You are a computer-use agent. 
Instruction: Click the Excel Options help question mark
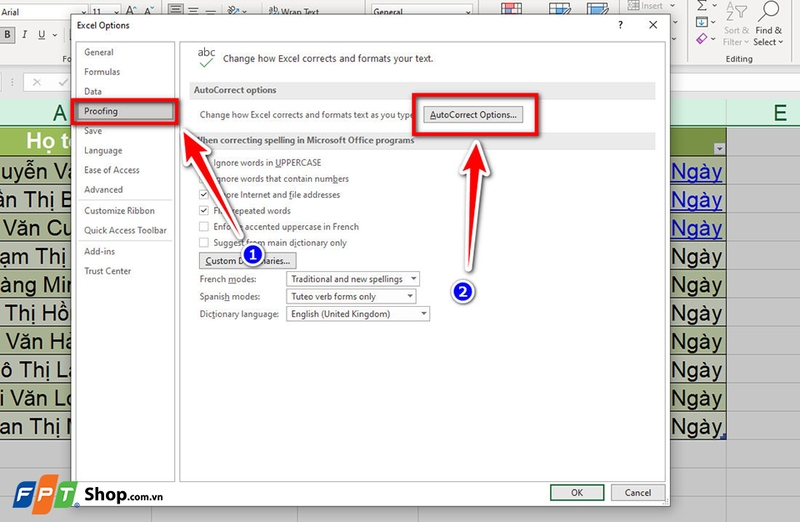(620, 24)
